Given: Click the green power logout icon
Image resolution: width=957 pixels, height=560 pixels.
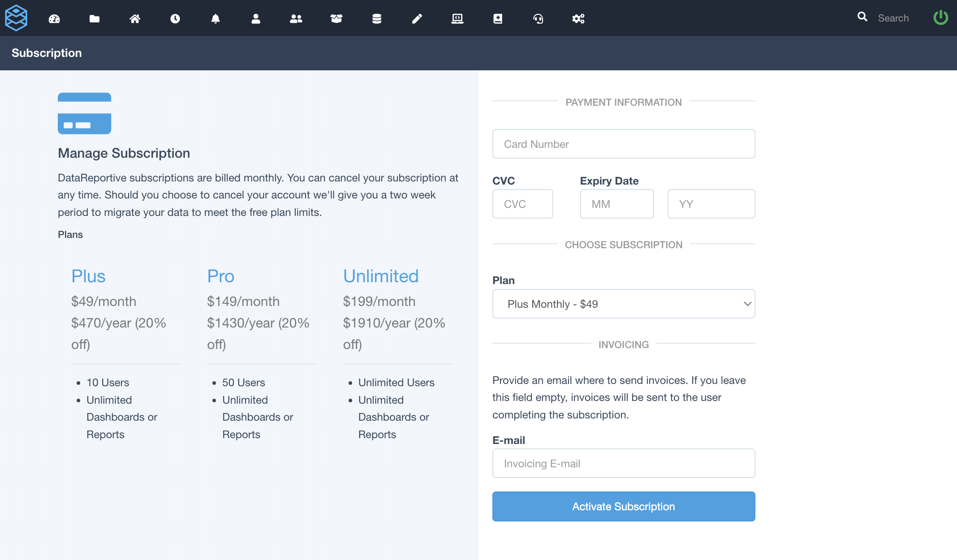Looking at the screenshot, I should tap(940, 17).
